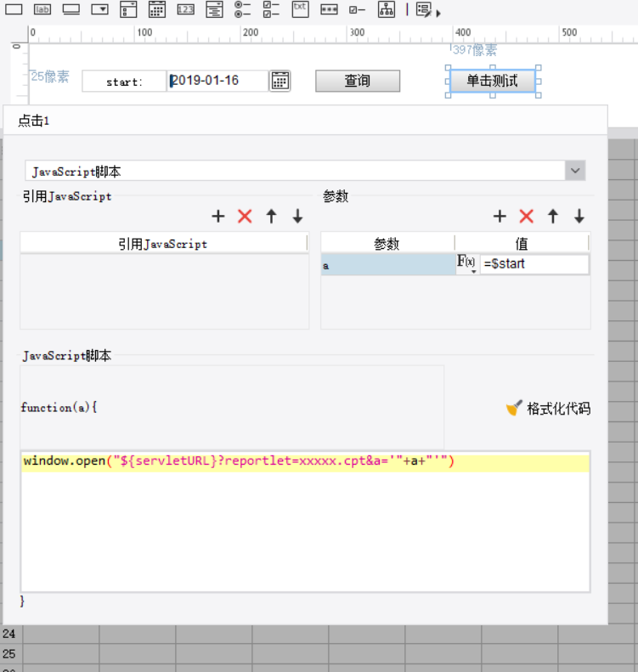Image resolution: width=638 pixels, height=672 pixels.
Task: Click the 参数 column header
Action: (387, 244)
